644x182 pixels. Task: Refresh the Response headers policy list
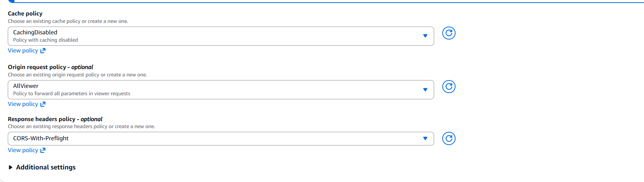pos(449,138)
